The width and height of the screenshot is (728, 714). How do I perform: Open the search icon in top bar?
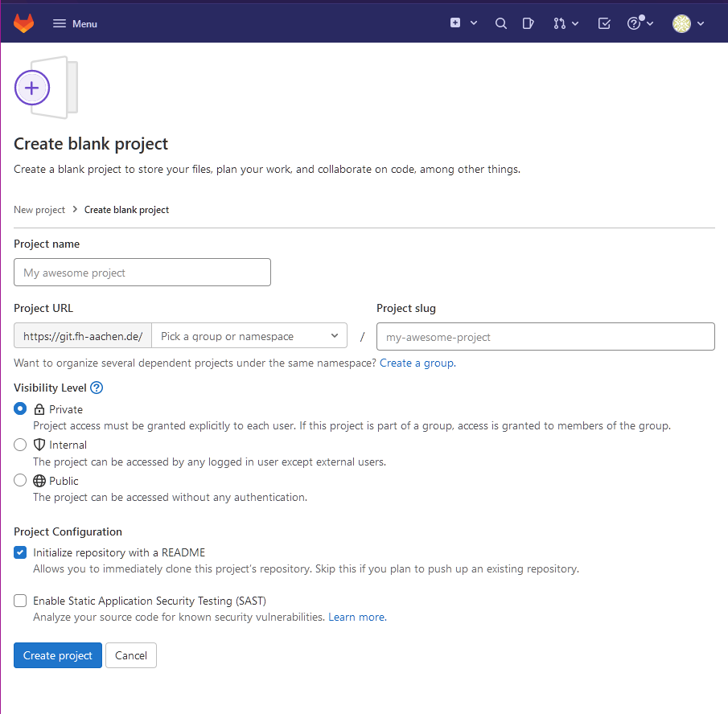[x=500, y=23]
